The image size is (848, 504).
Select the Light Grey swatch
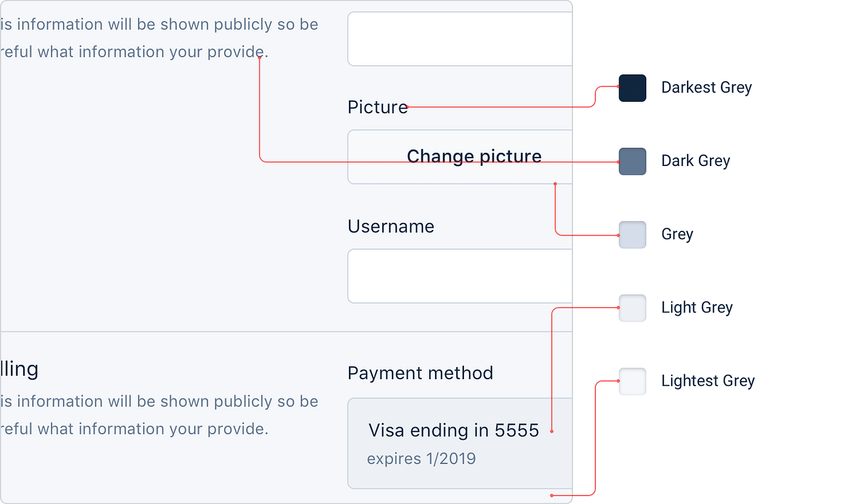point(632,308)
